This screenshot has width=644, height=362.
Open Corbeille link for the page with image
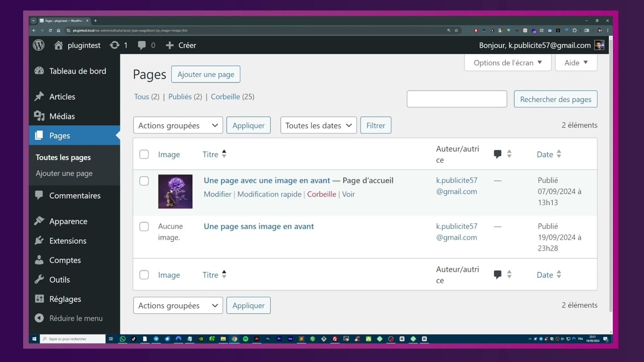[321, 194]
